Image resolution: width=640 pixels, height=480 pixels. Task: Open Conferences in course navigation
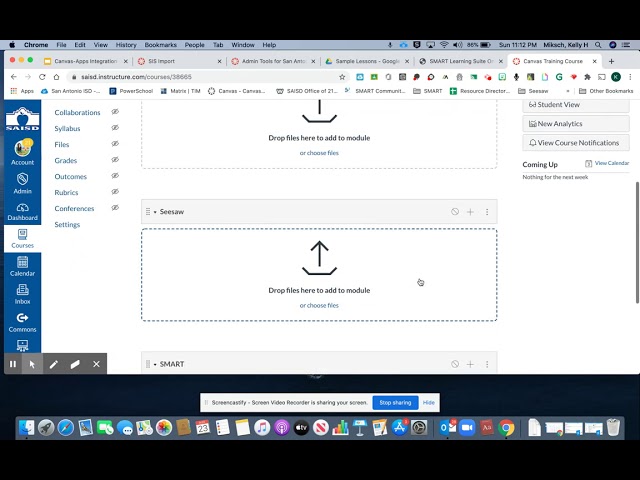[x=74, y=208]
